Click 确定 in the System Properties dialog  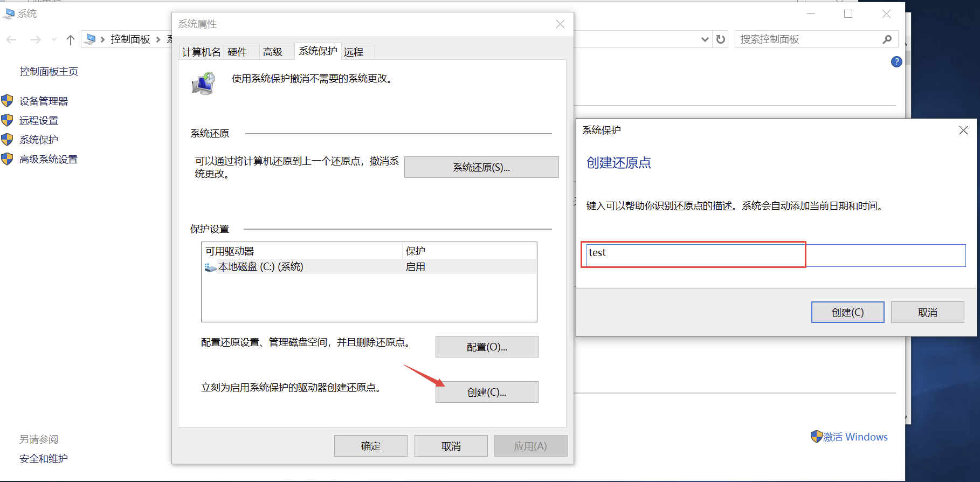pos(371,446)
